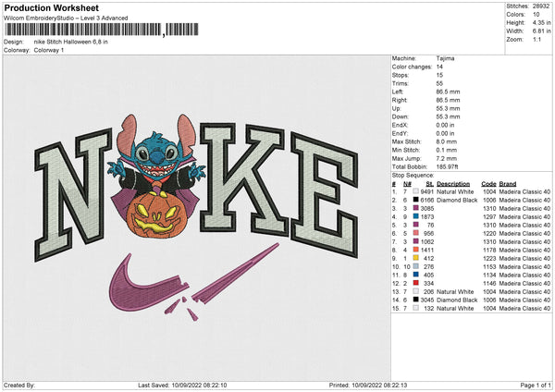Click the Total Bobbin value 185.97ft
This screenshot has height=392, width=555.
pyautogui.click(x=447, y=166)
